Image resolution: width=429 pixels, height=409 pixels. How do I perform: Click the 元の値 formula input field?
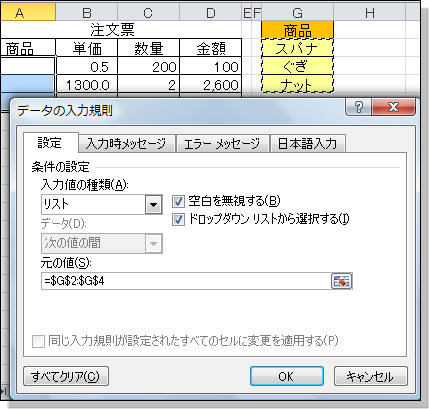186,281
